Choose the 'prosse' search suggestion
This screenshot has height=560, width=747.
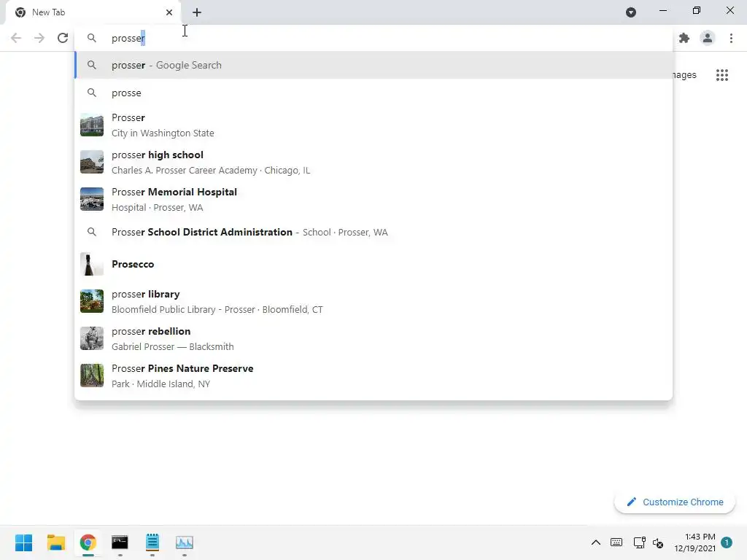(373, 93)
